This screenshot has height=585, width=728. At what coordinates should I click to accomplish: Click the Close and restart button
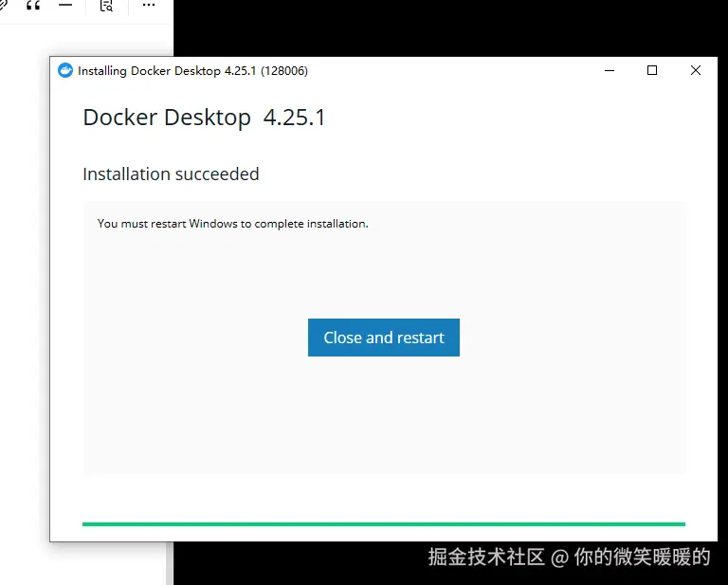coord(384,338)
